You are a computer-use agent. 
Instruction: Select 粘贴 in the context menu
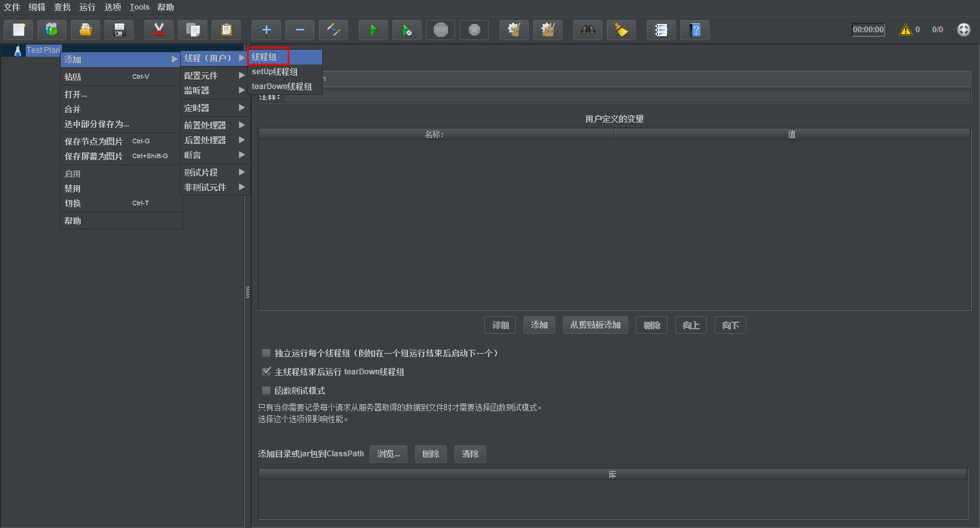121,77
